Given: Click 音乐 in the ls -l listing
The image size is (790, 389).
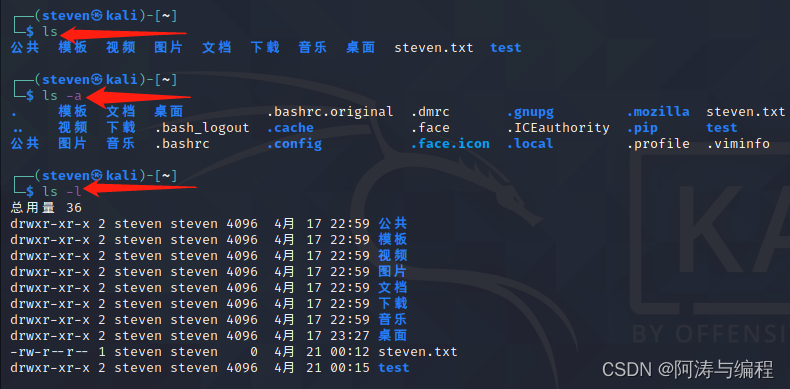Looking at the screenshot, I should (x=392, y=319).
